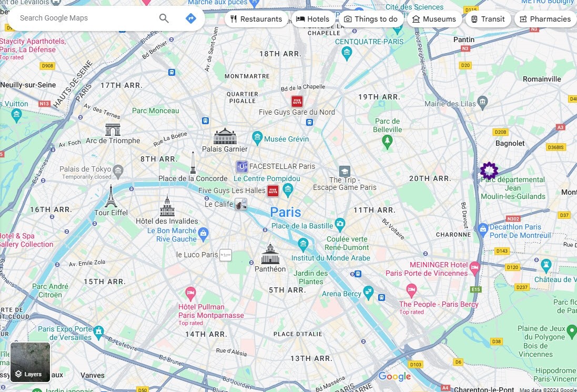
Task: Open directions via the blue arrow icon
Action: tap(190, 18)
